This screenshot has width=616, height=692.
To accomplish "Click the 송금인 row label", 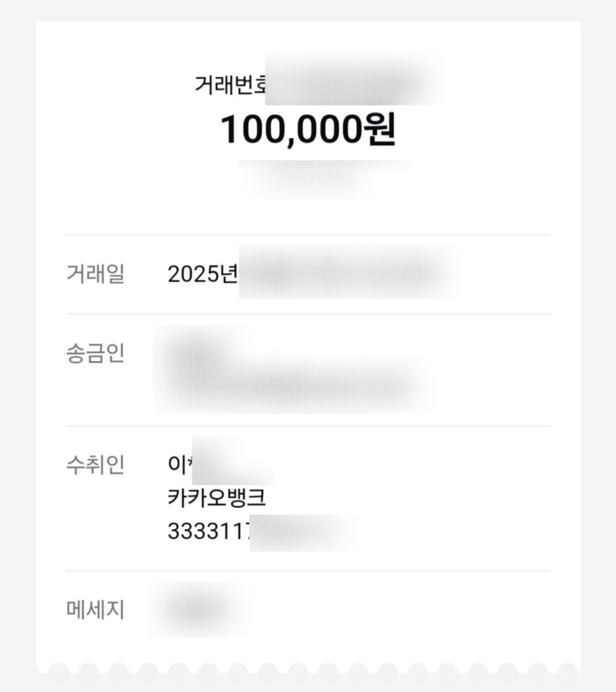I will [95, 354].
